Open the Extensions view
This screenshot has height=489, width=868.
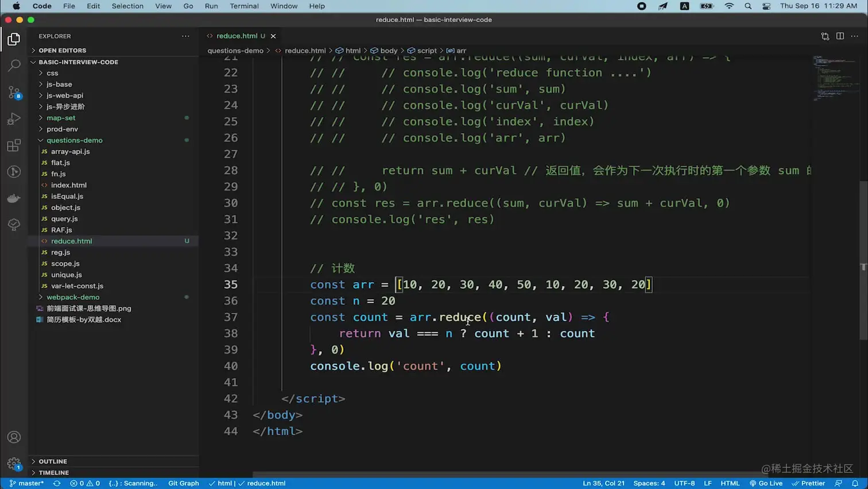coord(14,145)
